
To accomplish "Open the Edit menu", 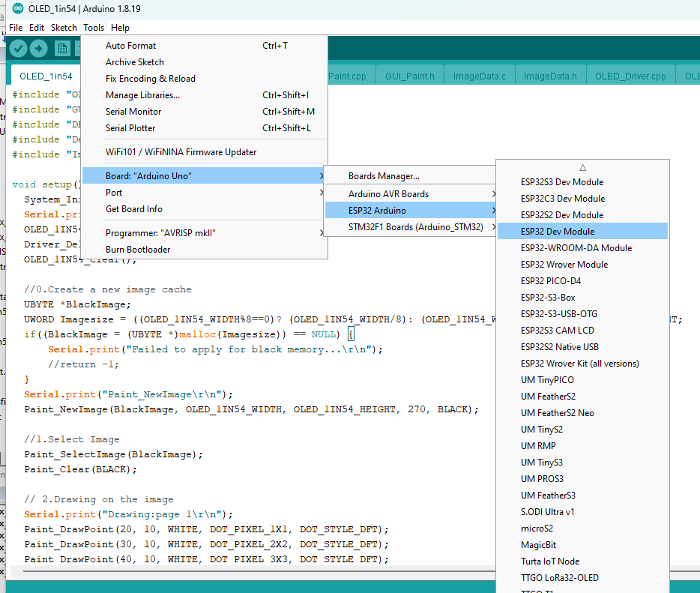I will [x=37, y=28].
